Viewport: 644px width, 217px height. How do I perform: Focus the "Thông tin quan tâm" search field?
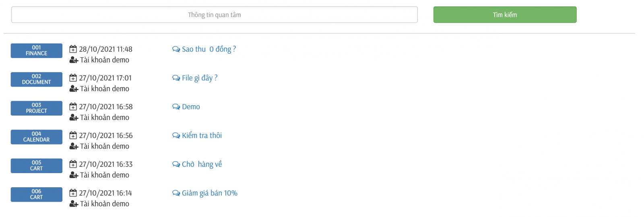click(214, 15)
